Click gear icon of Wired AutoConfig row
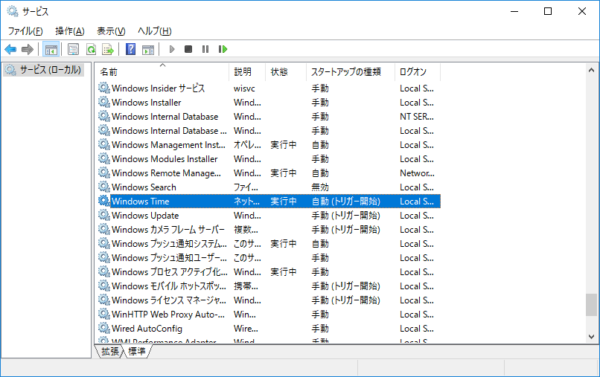Screen dimensions: 600x377 tap(104, 328)
